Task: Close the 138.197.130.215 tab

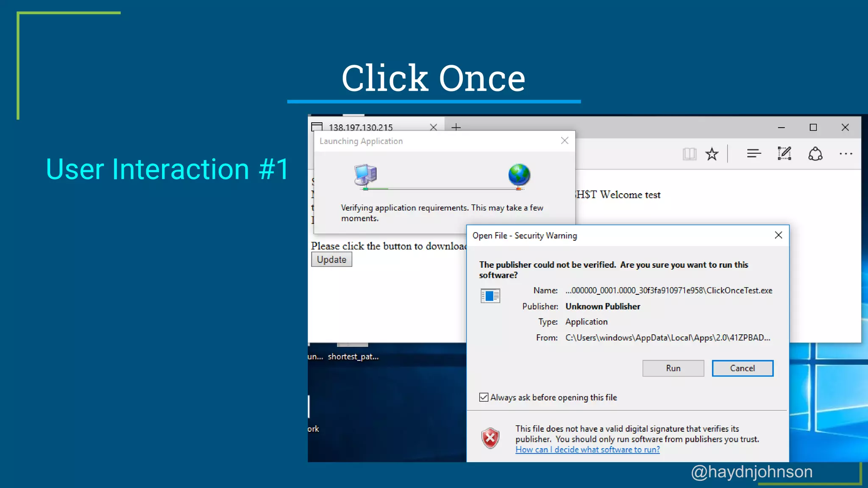Action: click(433, 127)
